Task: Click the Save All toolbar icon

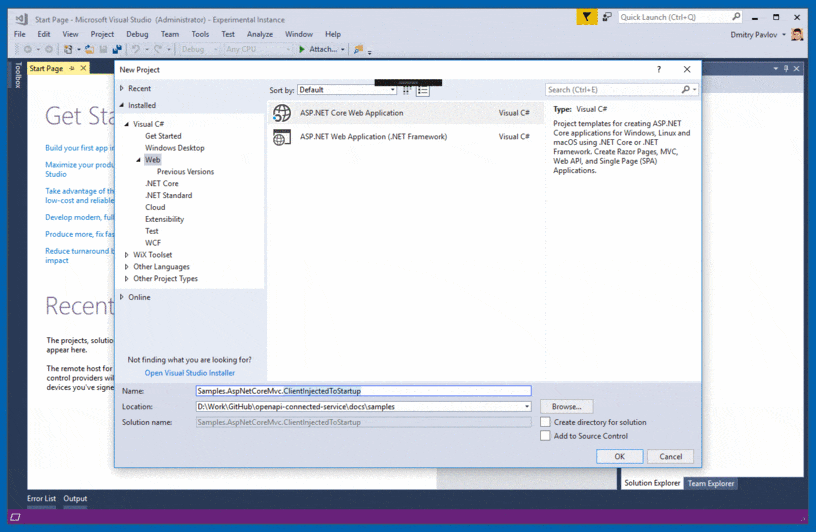Action: (x=117, y=49)
